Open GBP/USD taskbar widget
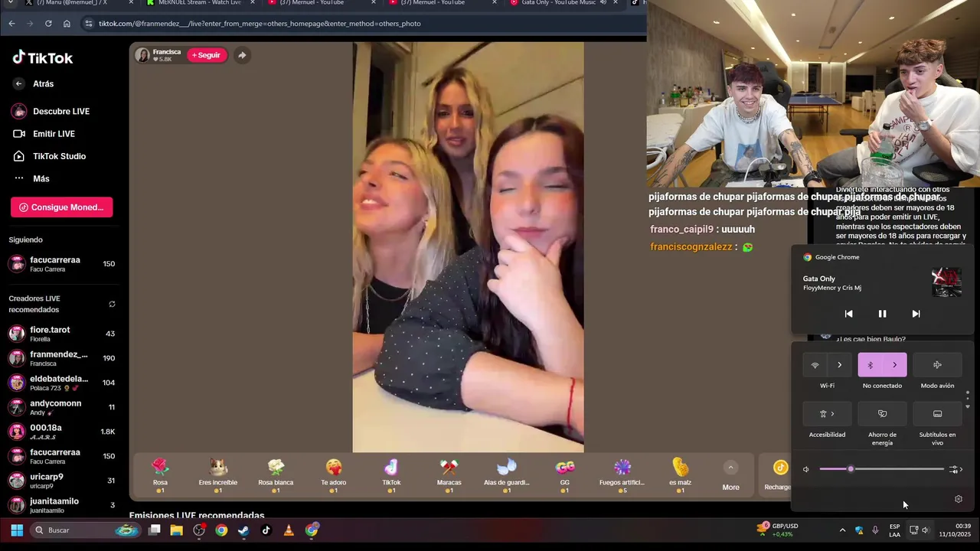This screenshot has width=980, height=551. point(778,530)
